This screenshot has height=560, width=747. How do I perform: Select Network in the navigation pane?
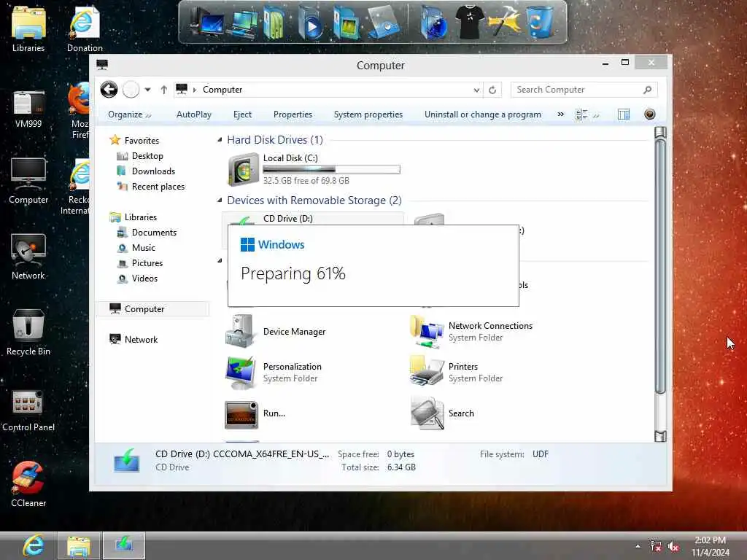point(141,340)
